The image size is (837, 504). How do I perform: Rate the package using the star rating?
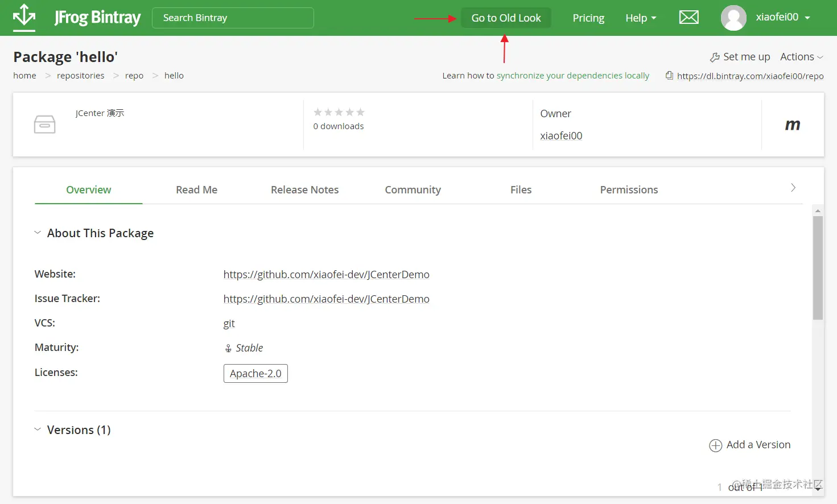tap(339, 112)
